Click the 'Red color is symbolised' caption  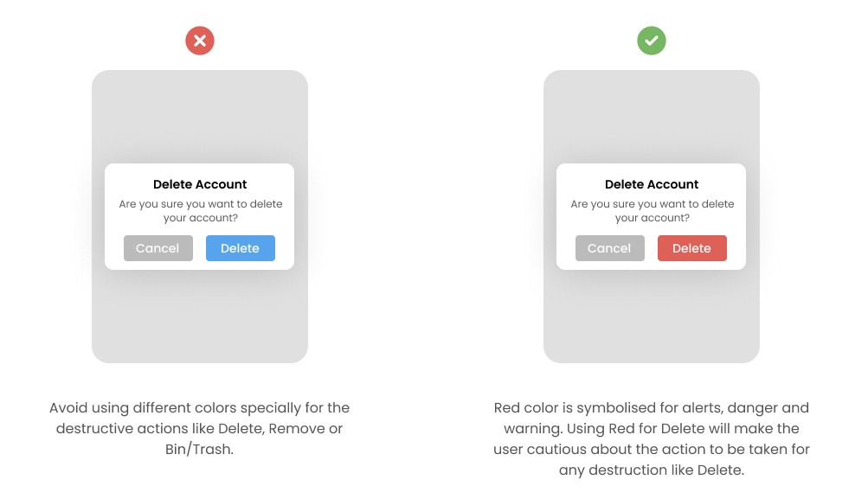click(652, 438)
